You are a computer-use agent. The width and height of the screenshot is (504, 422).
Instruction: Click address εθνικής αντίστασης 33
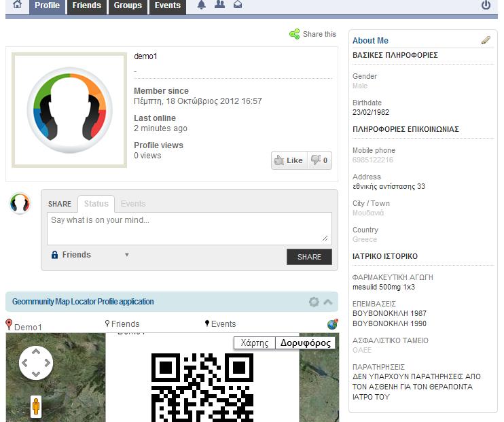point(389,187)
